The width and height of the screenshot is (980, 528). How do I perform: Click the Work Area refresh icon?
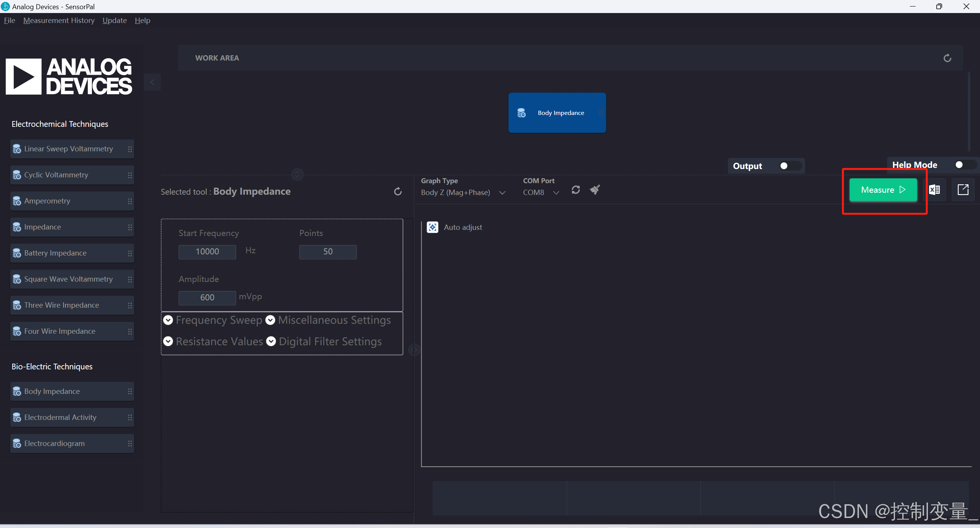(x=947, y=58)
